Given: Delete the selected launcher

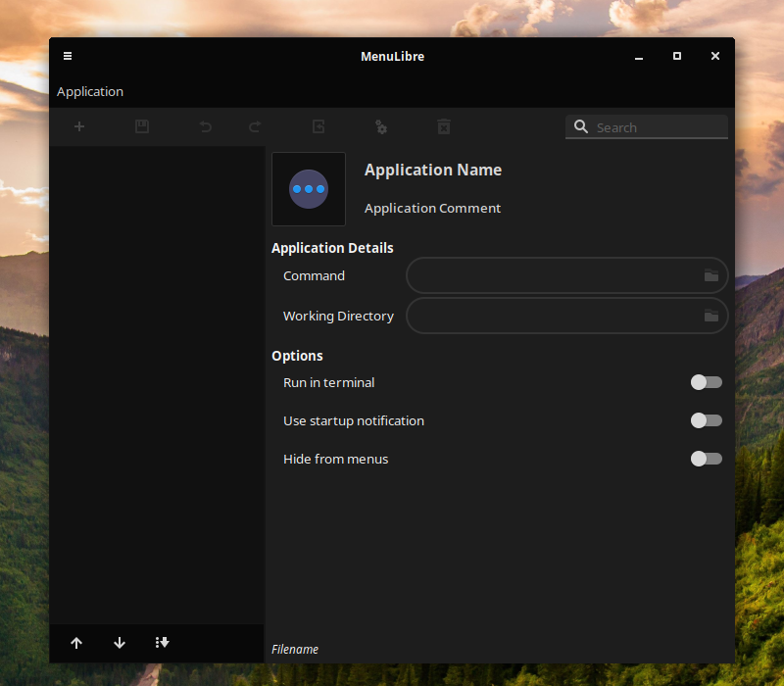Looking at the screenshot, I should click(x=444, y=126).
